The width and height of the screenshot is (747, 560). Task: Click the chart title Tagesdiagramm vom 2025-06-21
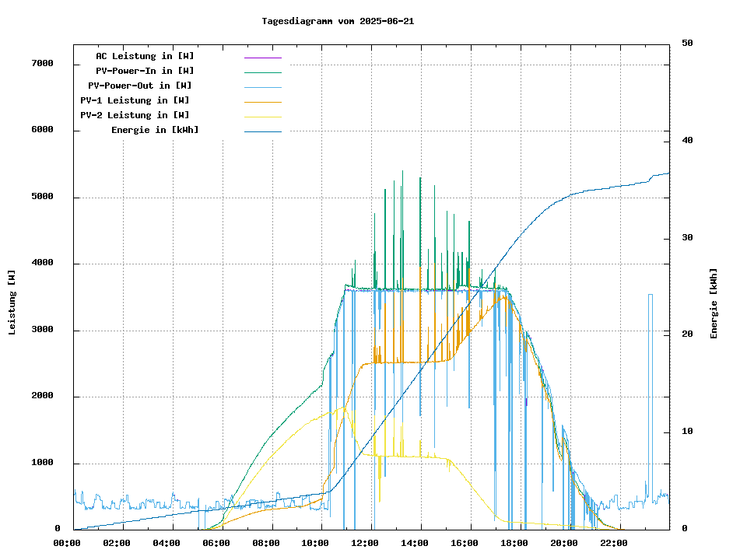[x=338, y=21]
